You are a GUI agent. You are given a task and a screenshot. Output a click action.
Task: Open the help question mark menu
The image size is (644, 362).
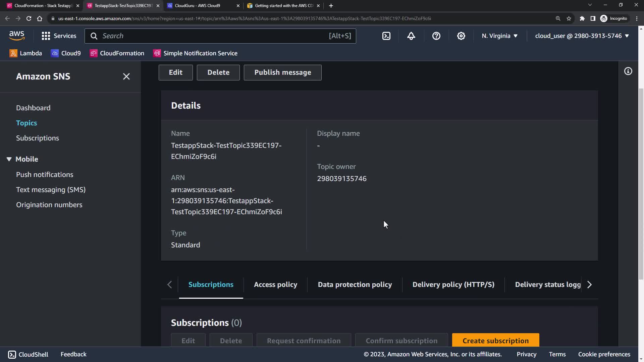pyautogui.click(x=436, y=36)
